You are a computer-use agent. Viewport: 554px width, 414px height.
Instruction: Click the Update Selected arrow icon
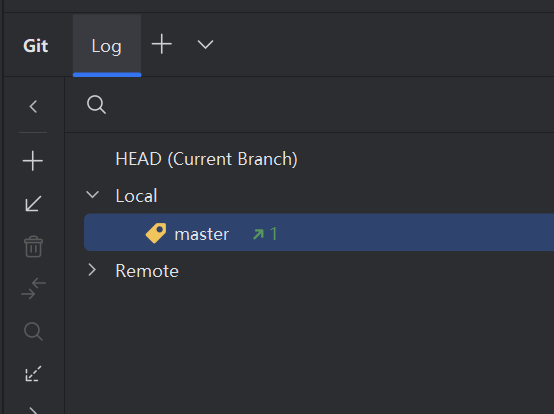[x=33, y=204]
